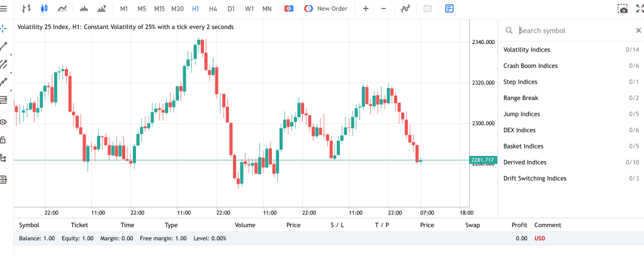The image size is (644, 256).
Task: Click the Search symbol input field
Action: coord(573,30)
